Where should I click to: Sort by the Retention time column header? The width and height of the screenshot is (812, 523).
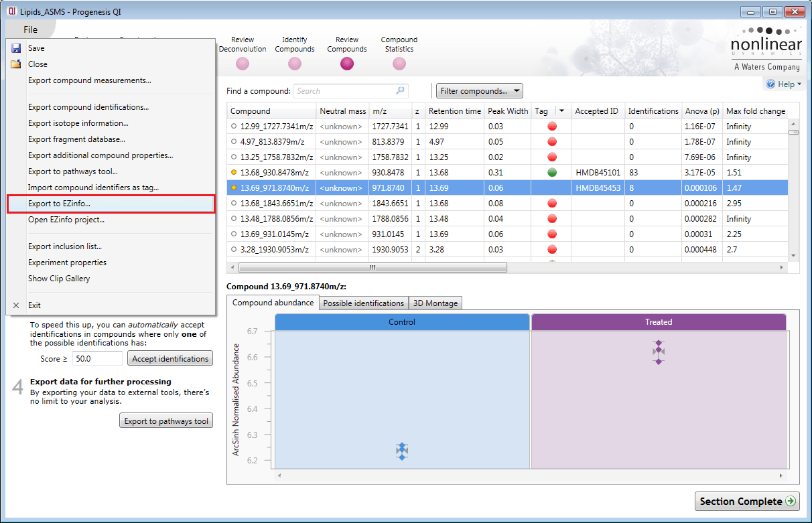pos(455,111)
